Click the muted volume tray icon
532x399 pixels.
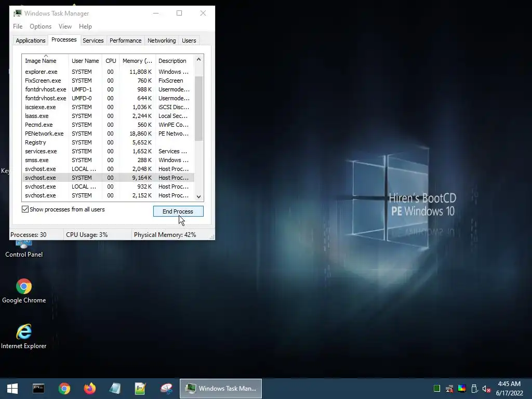[x=486, y=389]
